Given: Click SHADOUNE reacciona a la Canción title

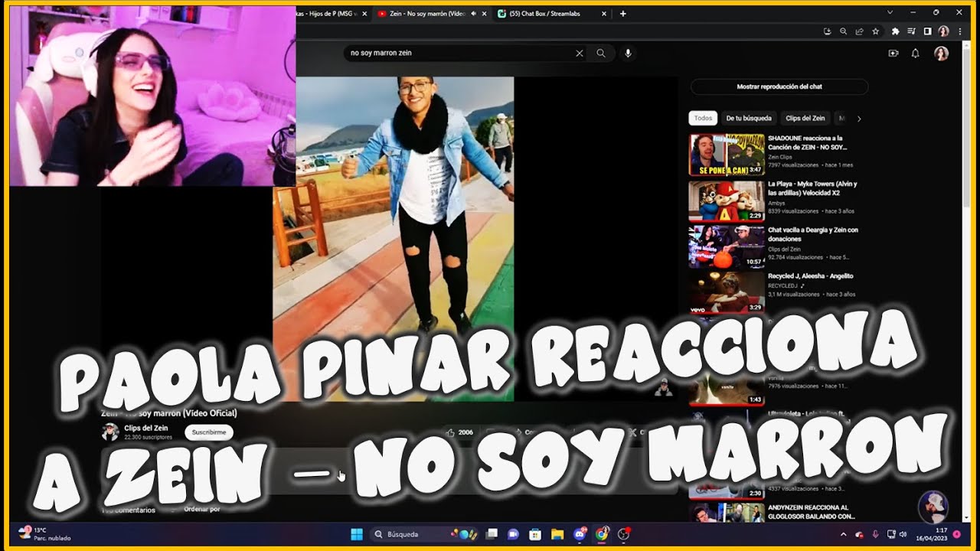Looking at the screenshot, I should coord(808,142).
